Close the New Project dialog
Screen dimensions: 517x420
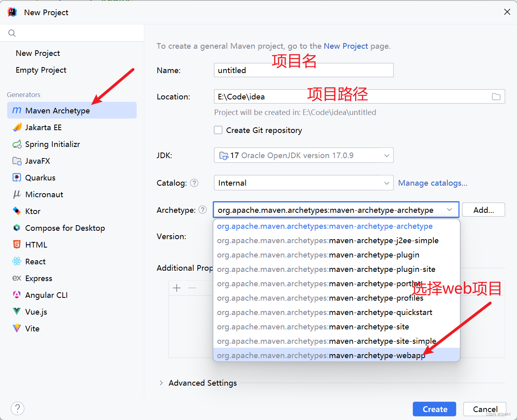[x=507, y=12]
